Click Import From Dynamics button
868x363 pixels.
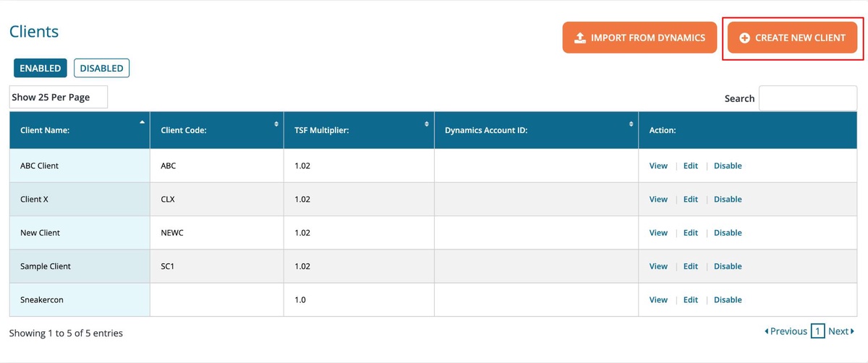click(639, 38)
